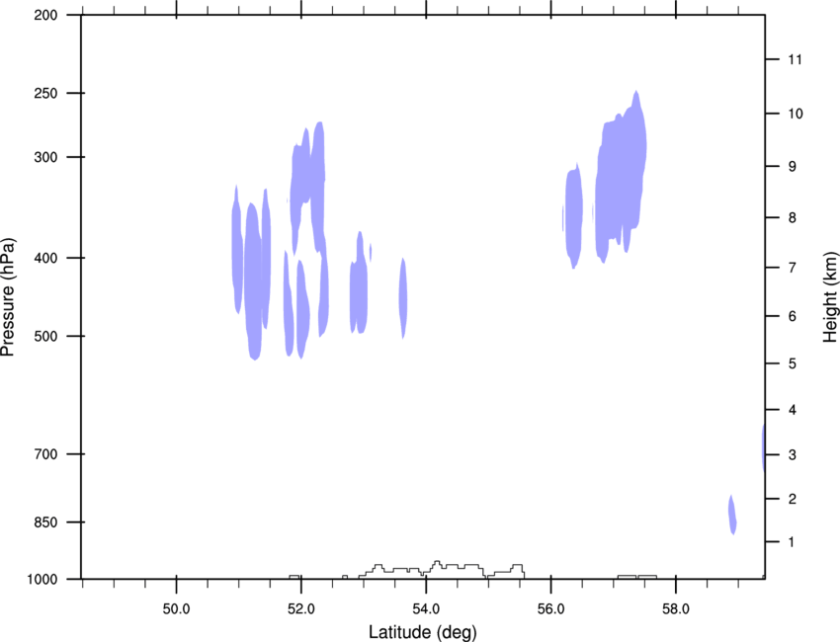Image resolution: width=840 pixels, height=642 pixels.
Task: Click the 8 km height label
Action: click(793, 218)
